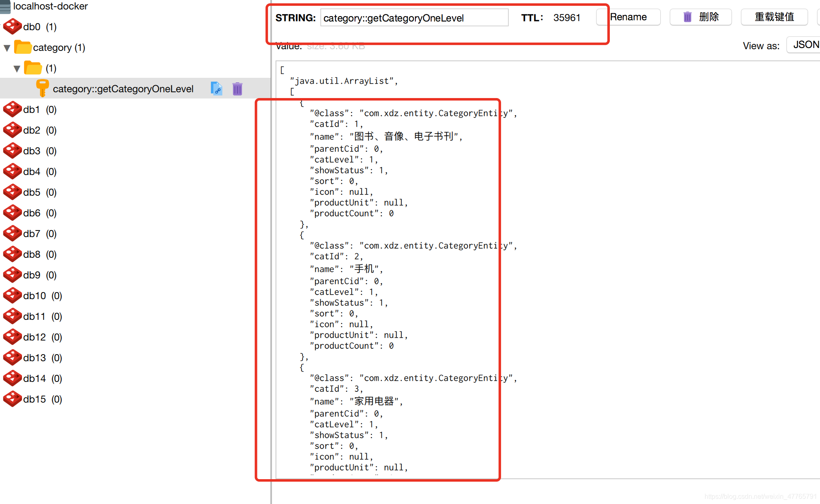This screenshot has height=504, width=820.
Task: Click the copy key icon in selected row
Action: tap(216, 89)
